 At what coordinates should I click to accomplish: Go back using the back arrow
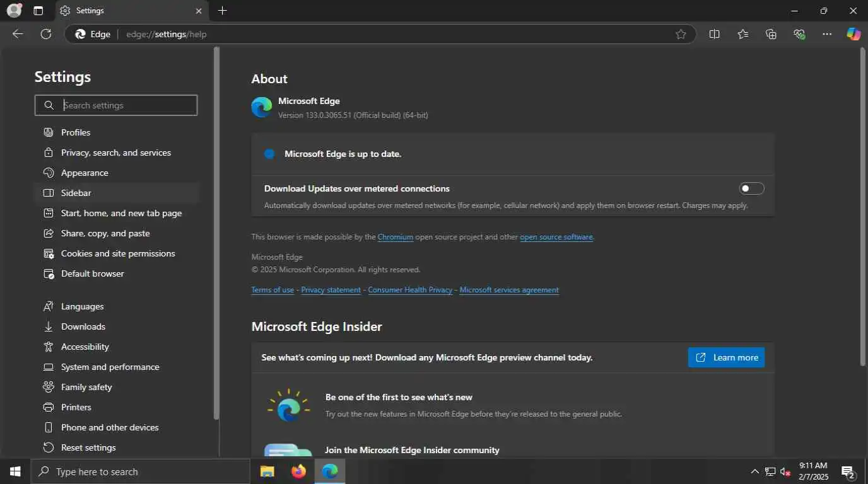tap(18, 34)
